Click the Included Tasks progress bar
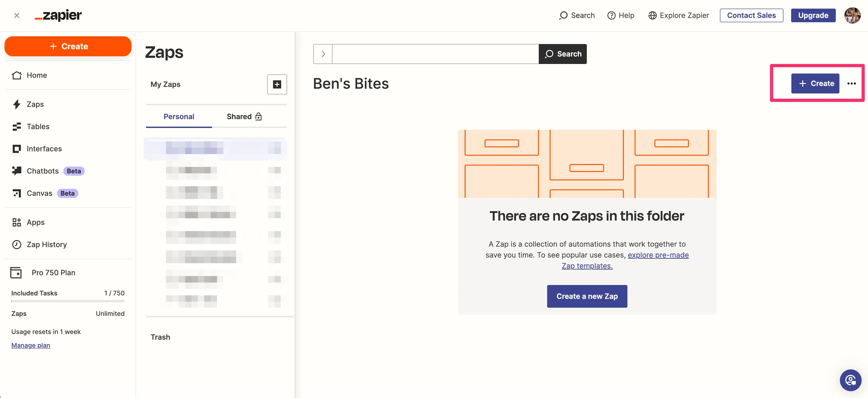 [68, 301]
